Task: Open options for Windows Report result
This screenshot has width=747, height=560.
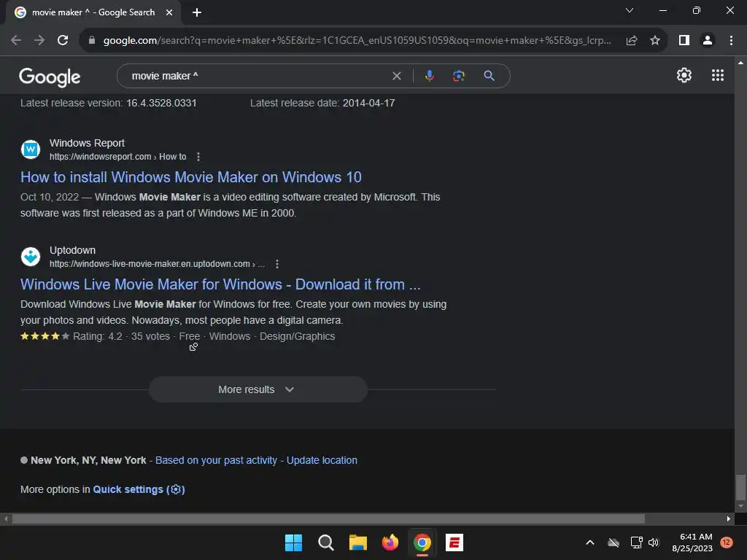Action: pyautogui.click(x=198, y=157)
